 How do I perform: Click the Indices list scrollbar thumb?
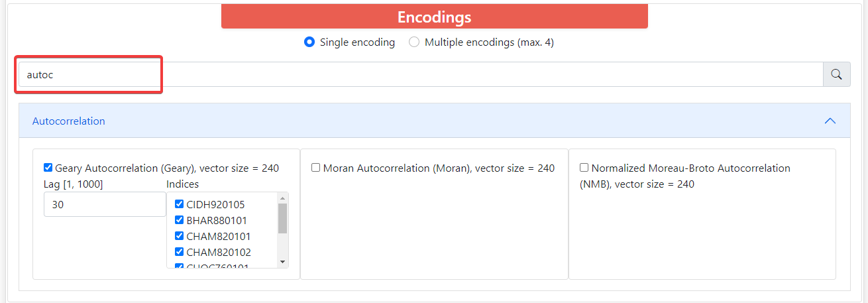click(x=283, y=219)
